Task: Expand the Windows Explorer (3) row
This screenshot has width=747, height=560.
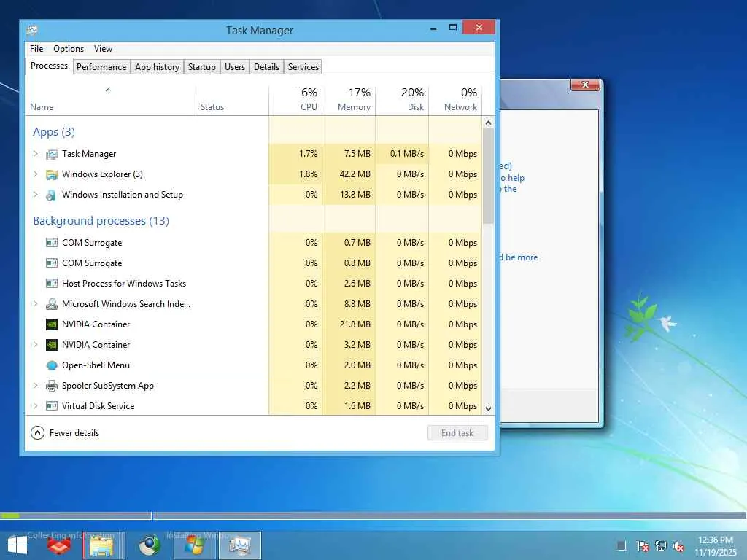Action: click(35, 174)
